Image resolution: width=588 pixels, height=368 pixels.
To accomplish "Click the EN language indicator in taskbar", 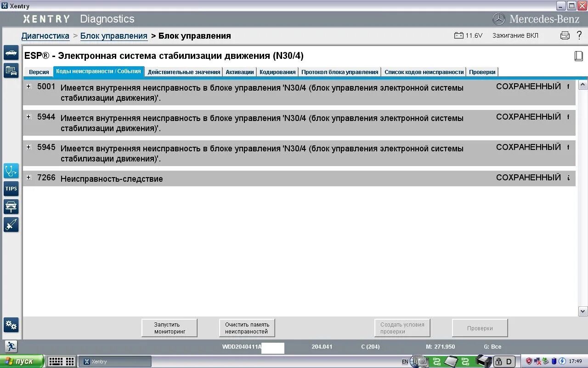I will pyautogui.click(x=405, y=362).
